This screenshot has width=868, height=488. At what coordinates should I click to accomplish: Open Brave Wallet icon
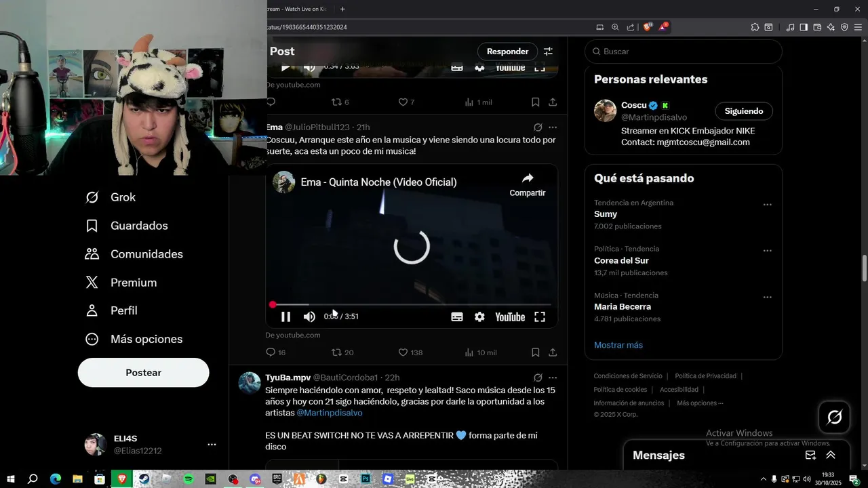point(817,27)
